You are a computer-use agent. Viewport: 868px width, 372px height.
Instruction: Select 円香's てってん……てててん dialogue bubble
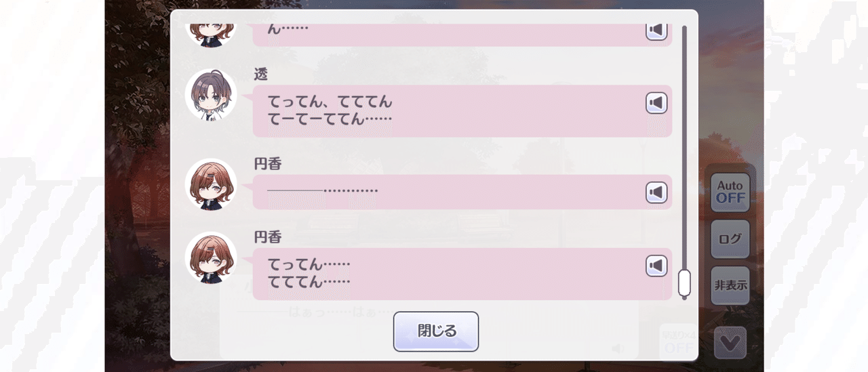[462, 274]
